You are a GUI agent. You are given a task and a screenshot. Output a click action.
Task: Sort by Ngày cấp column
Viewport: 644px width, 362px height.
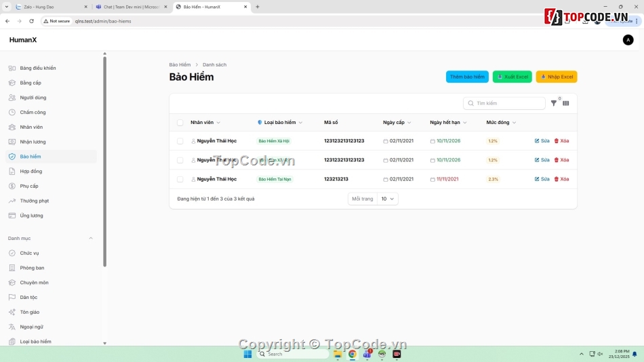[397, 123]
